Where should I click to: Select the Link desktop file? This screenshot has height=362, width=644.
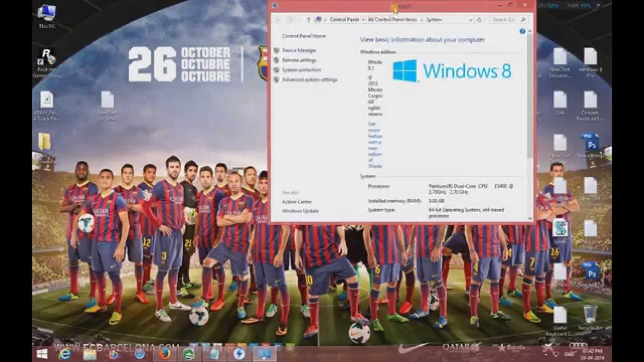[x=560, y=103]
